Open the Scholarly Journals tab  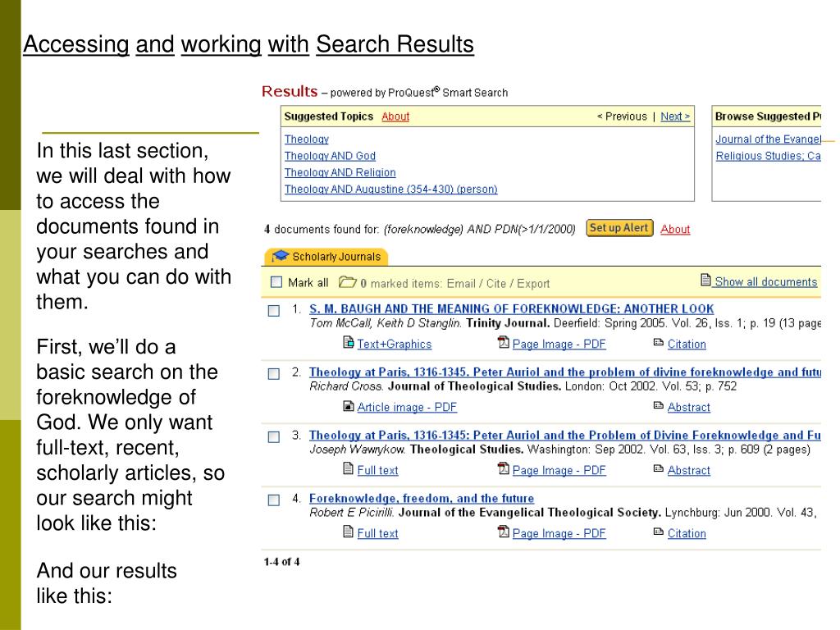click(326, 257)
